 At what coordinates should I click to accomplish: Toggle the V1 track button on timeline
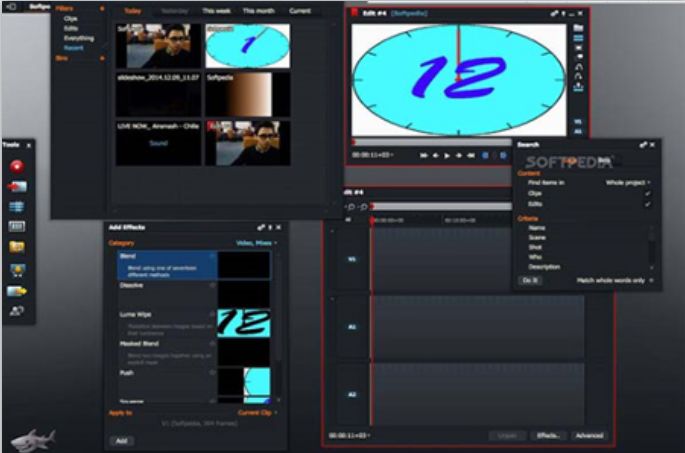pos(352,259)
